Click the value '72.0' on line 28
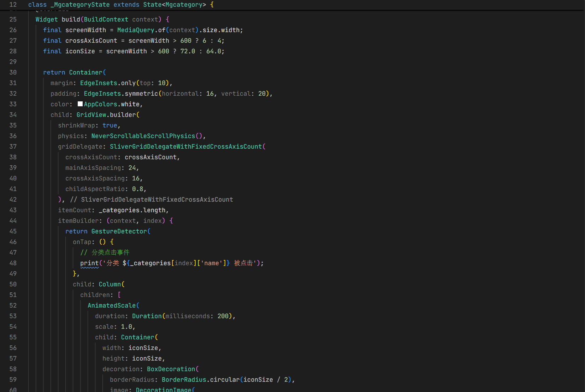This screenshot has height=392, width=585. pyautogui.click(x=188, y=51)
